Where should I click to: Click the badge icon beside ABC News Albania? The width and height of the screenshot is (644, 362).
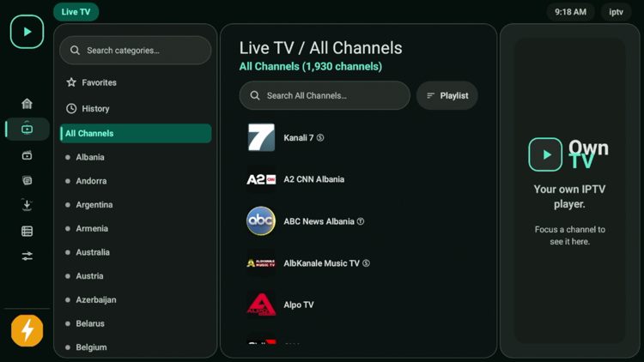coord(361,221)
